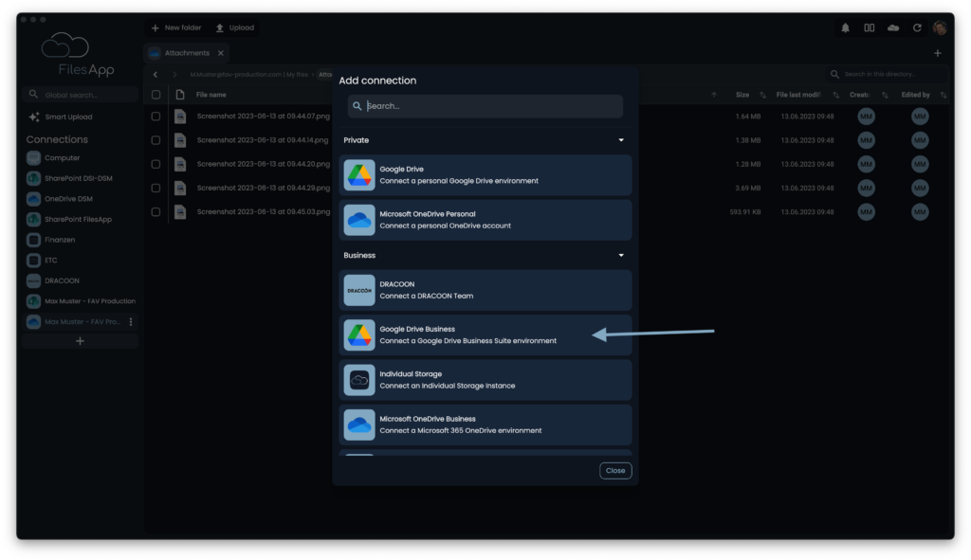971x560 pixels.
Task: Open the OneDrive DSM connection
Action: [60, 199]
